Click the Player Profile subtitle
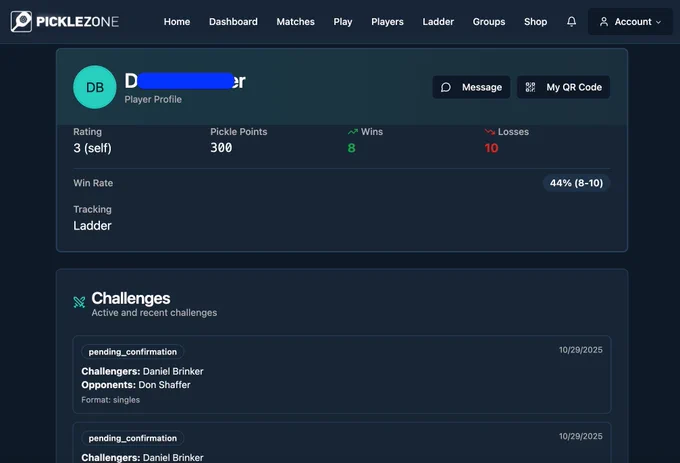680x463 pixels. (x=153, y=99)
